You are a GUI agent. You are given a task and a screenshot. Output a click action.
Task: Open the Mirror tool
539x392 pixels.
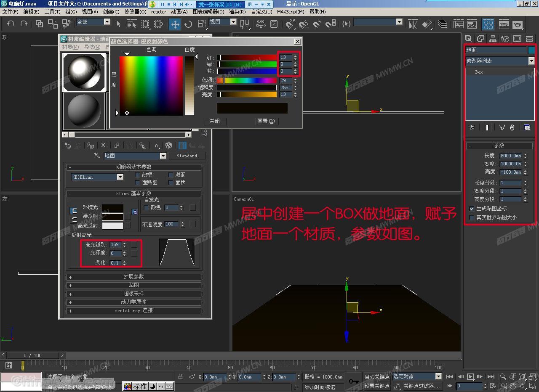click(413, 24)
